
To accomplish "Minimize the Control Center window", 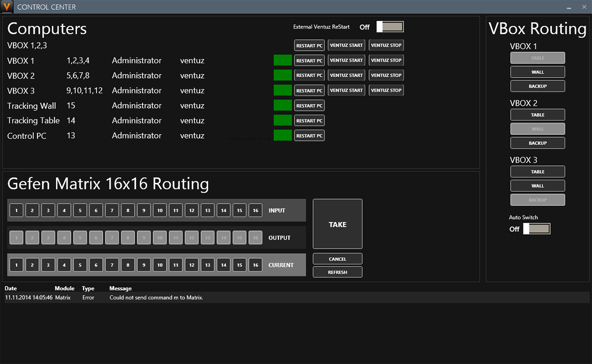I will tap(568, 7).
